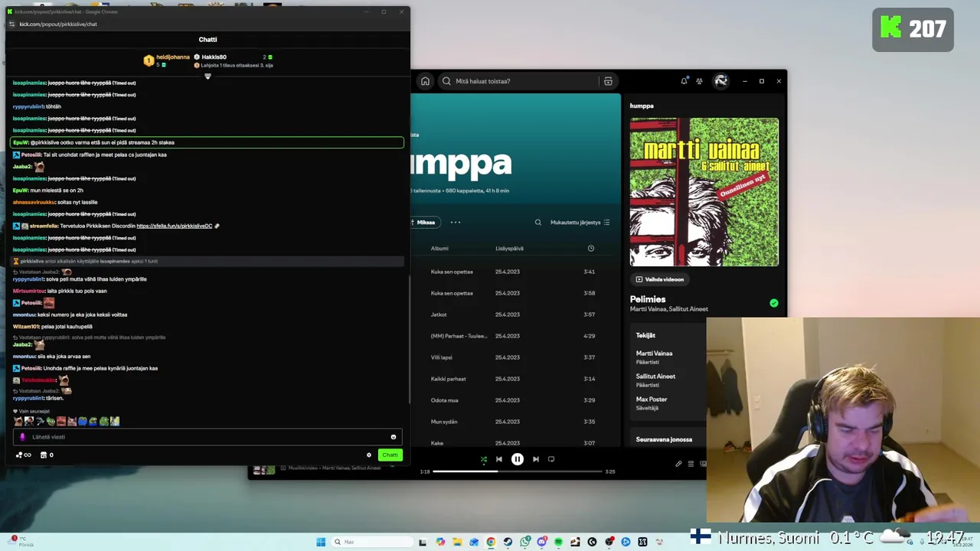980x551 pixels.
Task: Click username heidijohanna in leaderboard
Action: click(173, 57)
